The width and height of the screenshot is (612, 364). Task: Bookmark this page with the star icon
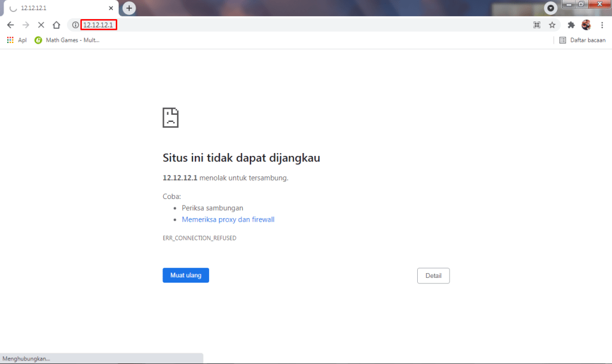tap(552, 25)
